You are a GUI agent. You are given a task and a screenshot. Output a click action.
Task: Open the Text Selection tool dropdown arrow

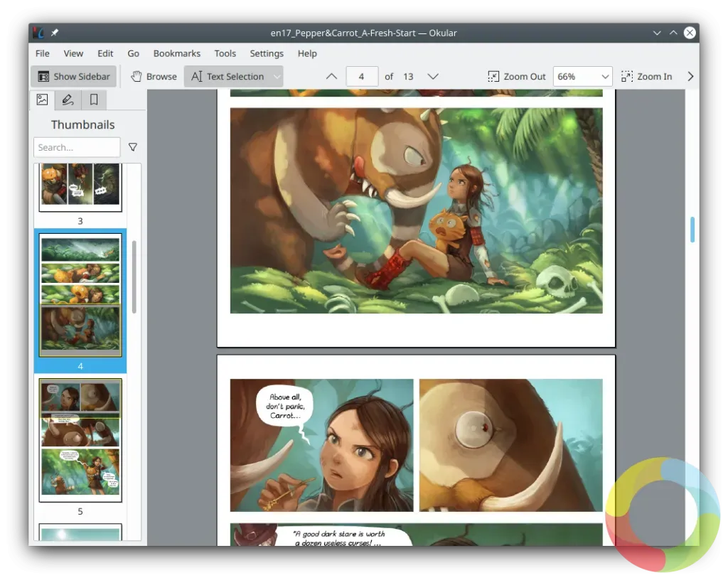click(x=277, y=77)
